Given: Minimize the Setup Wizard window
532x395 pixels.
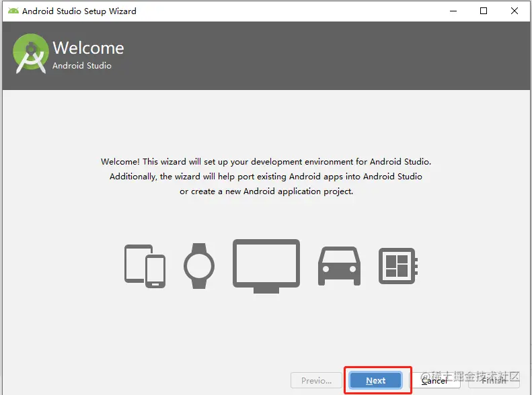Looking at the screenshot, I should 453,11.
